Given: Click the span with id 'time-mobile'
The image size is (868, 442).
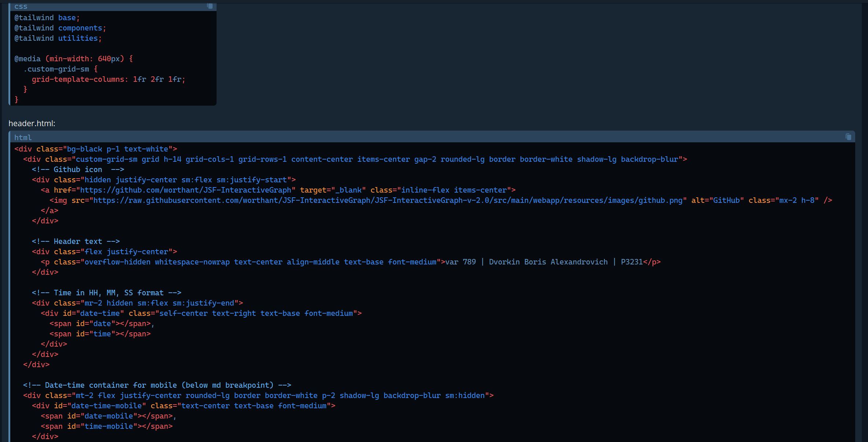Looking at the screenshot, I should pos(106,426).
